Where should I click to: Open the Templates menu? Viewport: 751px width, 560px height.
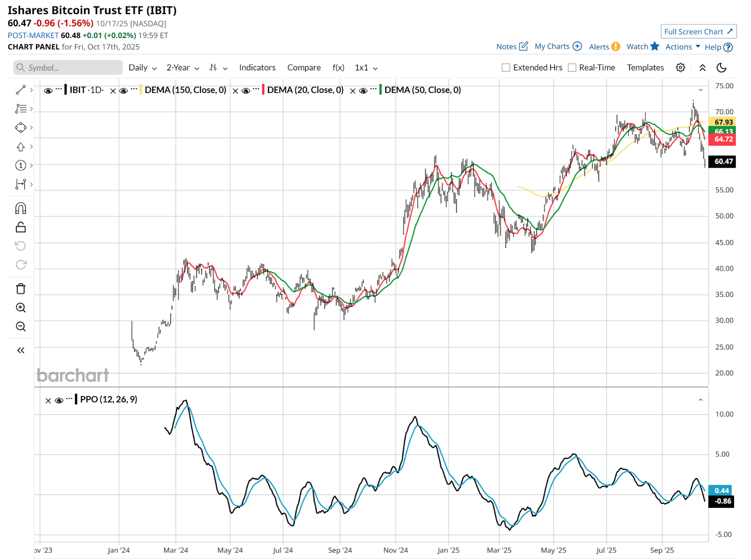[645, 68]
